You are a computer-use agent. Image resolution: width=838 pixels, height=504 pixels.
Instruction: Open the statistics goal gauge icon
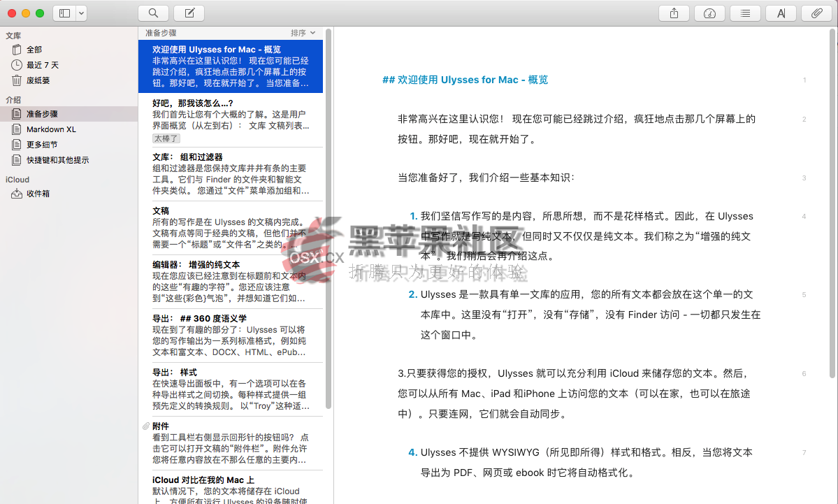[709, 13]
